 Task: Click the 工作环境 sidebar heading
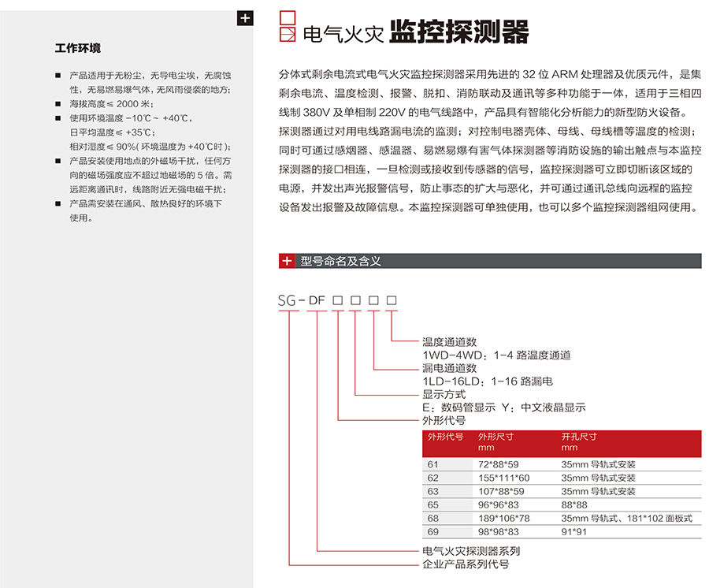[x=78, y=48]
